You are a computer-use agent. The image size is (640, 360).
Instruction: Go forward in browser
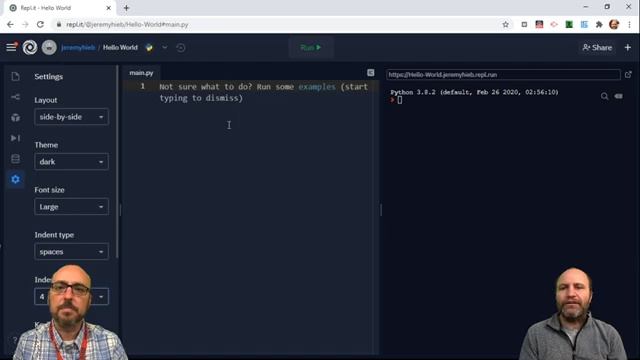(25, 24)
